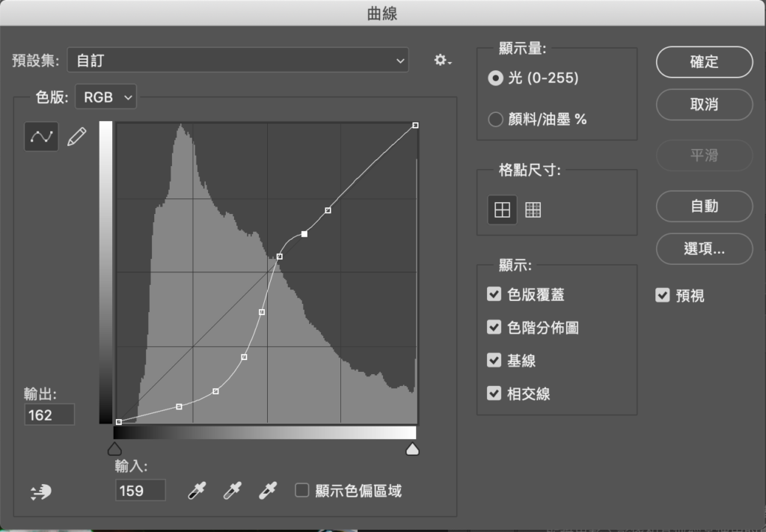Viewport: 766px width, 532px height.
Task: Choose the simple 4x4 grid size icon
Action: click(503, 210)
